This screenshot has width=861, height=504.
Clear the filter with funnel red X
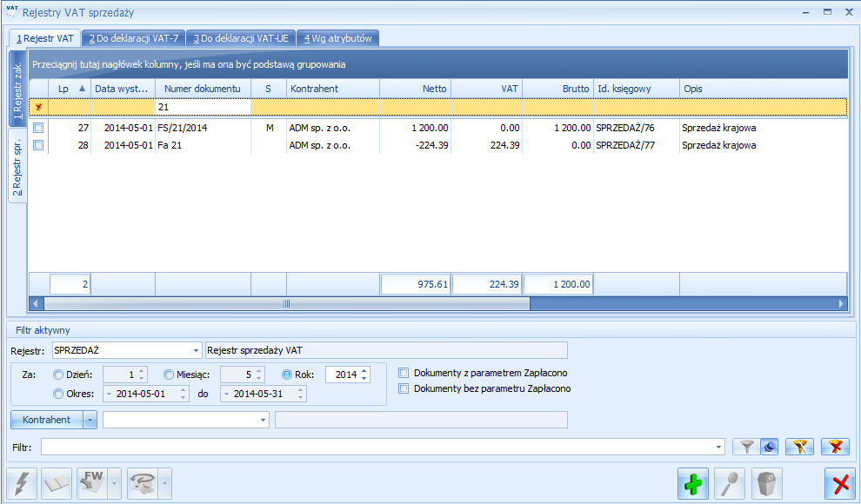coord(835,447)
